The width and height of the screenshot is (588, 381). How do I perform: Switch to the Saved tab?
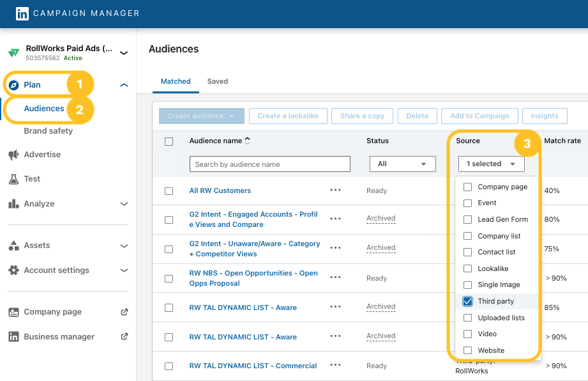217,81
